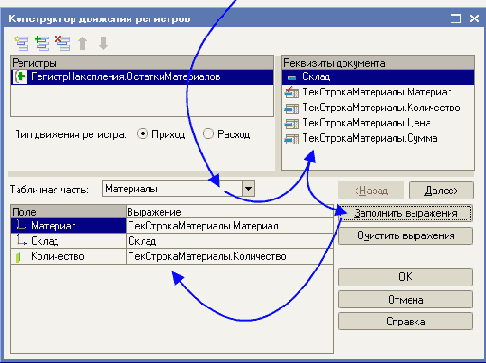Click the Регистры list header

coord(142,63)
